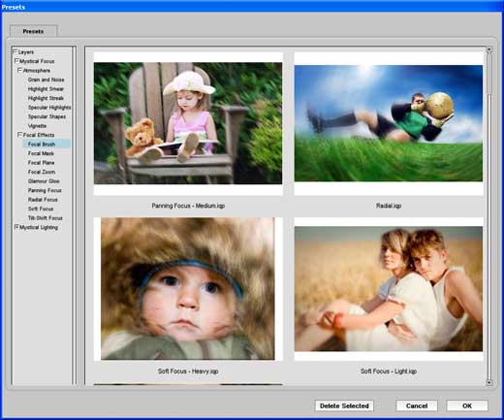This screenshot has height=420, width=504.
Task: Select Focal Zoom in the tree
Action: pyautogui.click(x=42, y=172)
